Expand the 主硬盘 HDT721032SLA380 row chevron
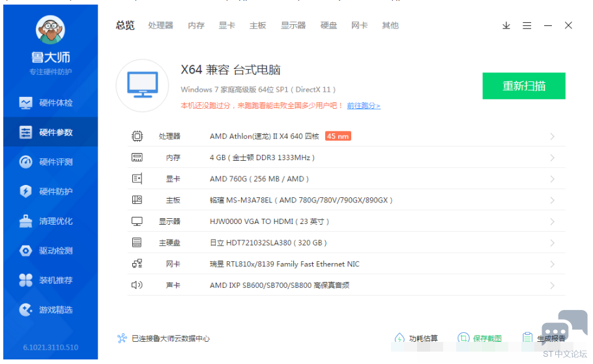This screenshot has width=593, height=364. coord(552,243)
